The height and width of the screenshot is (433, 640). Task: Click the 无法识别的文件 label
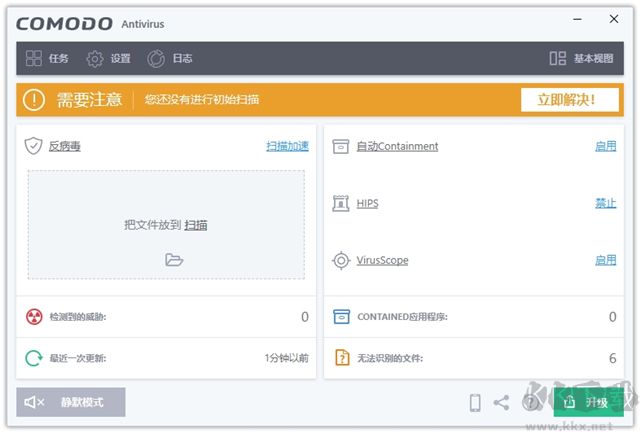click(390, 358)
